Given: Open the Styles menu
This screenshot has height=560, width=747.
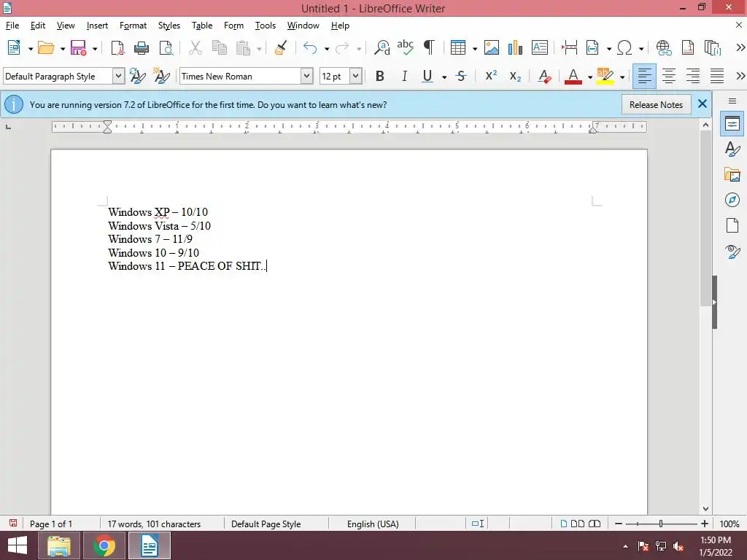Looking at the screenshot, I should click(169, 26).
